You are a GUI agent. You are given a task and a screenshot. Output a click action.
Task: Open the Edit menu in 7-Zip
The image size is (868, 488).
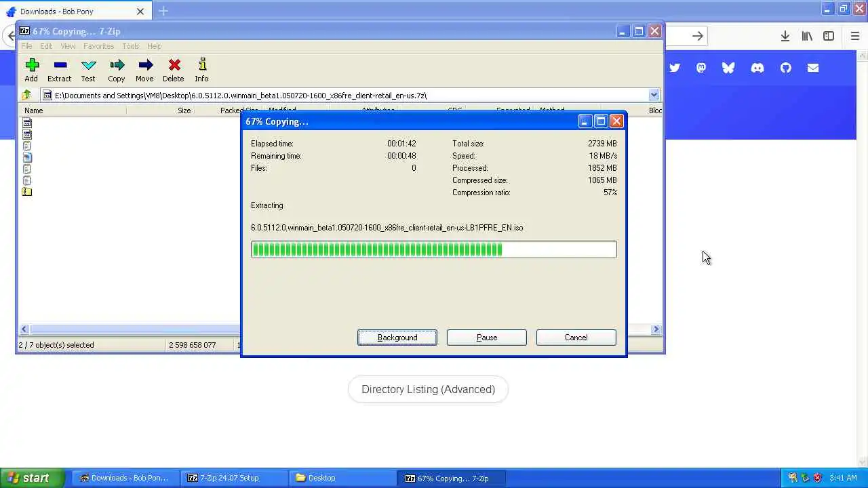pyautogui.click(x=46, y=46)
